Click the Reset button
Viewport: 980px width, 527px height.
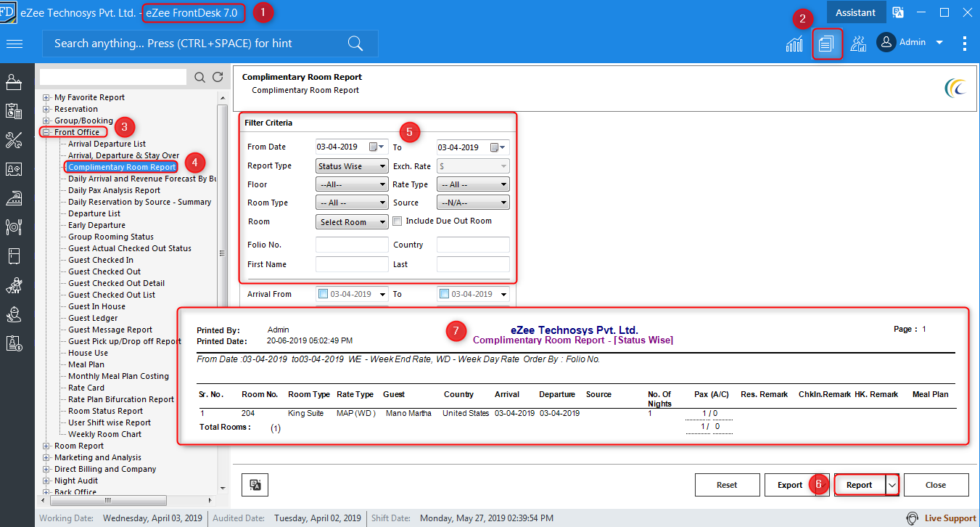(x=727, y=485)
